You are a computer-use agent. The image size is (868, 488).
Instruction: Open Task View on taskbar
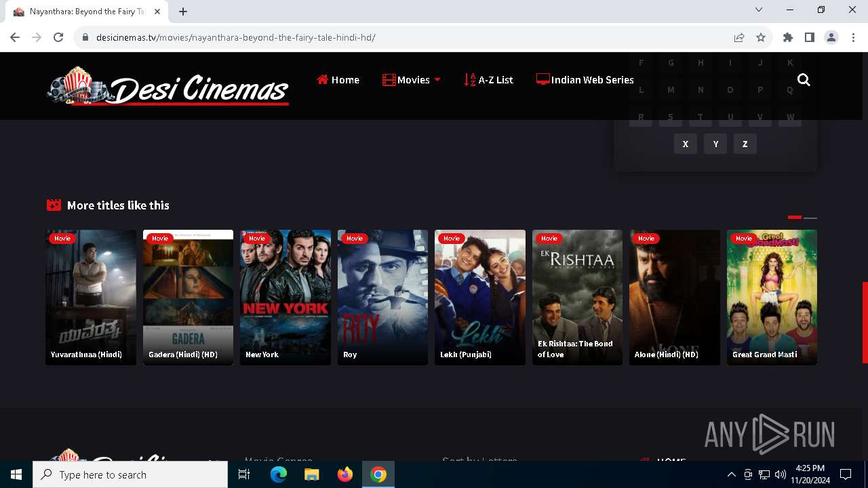pos(244,474)
